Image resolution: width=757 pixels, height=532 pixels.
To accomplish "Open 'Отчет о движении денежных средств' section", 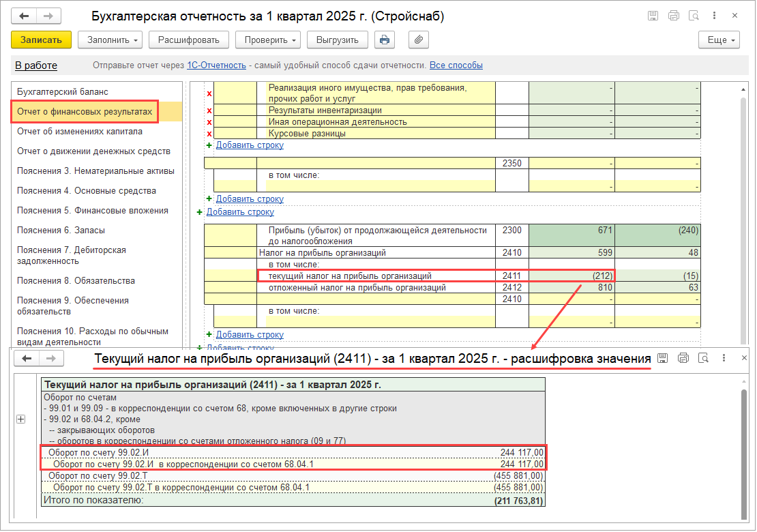I will click(x=93, y=151).
